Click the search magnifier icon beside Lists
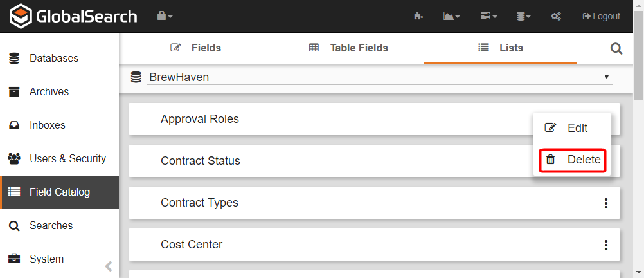The height and width of the screenshot is (278, 644). pyautogui.click(x=616, y=48)
